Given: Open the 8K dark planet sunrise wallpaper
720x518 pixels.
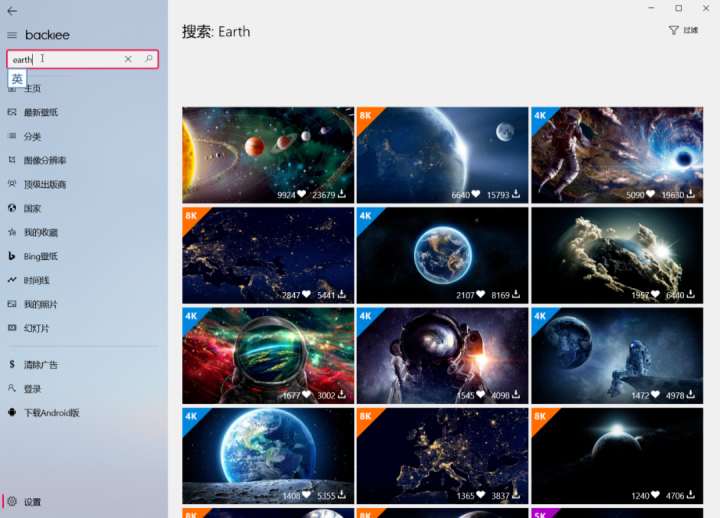Looking at the screenshot, I should point(617,456).
